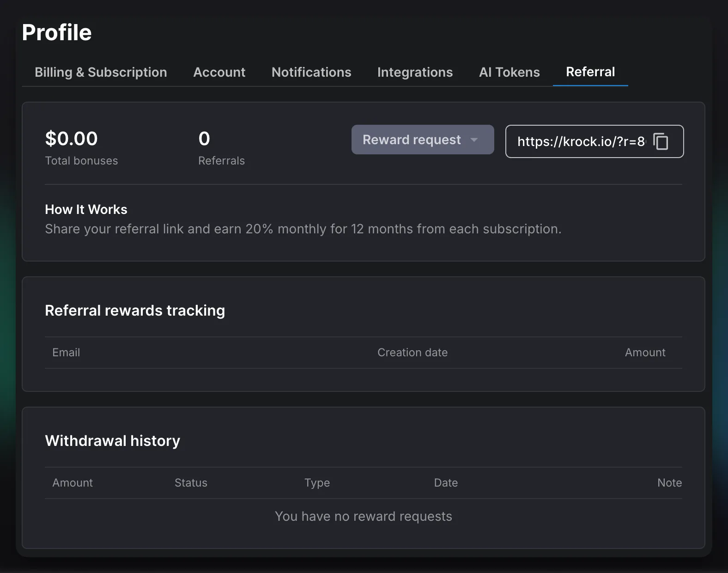Click the Creation date column header

tap(412, 353)
